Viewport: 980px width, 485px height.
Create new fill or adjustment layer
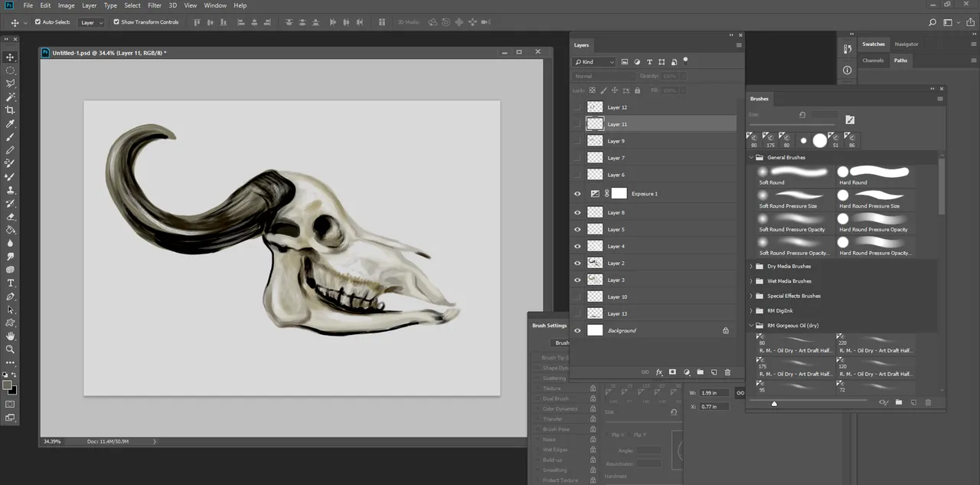(686, 372)
